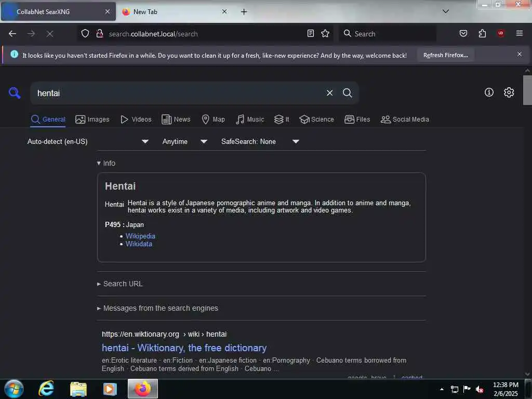The width and height of the screenshot is (532, 399).
Task: Select the Map search category
Action: [x=213, y=119]
